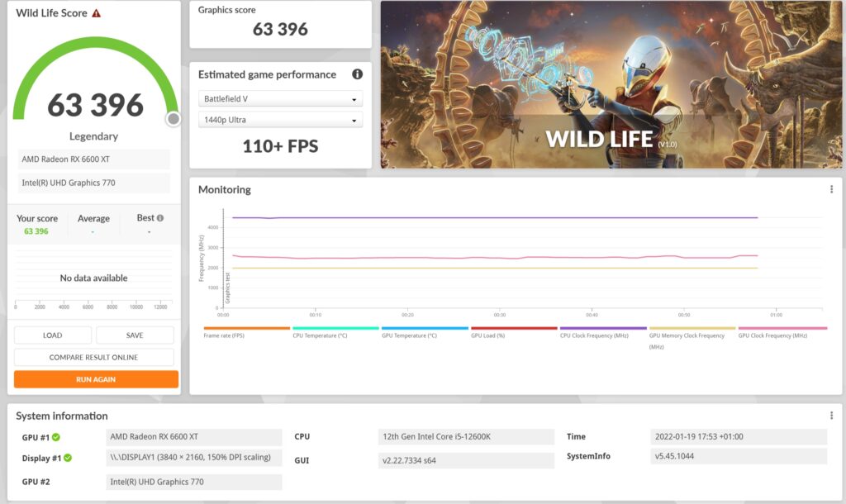Viewport: 846px width, 504px height.
Task: Click the Estimated game performance heading
Action: (267, 74)
